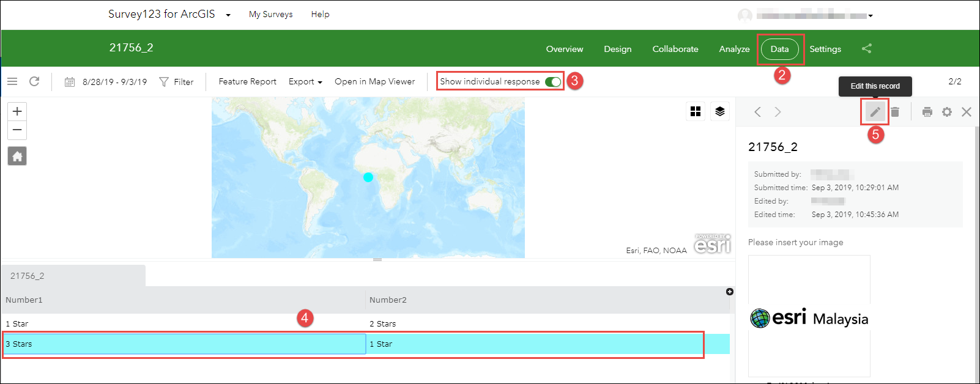
Task: Click the esri Malaysia image thumbnail
Action: tap(809, 316)
